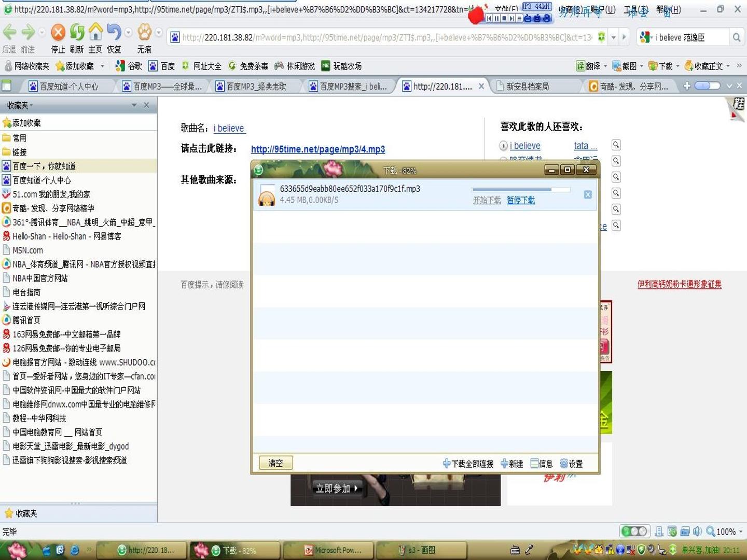This screenshot has height=560, width=747.
Task: Open the Favorites panel header dropdown
Action: [x=134, y=105]
